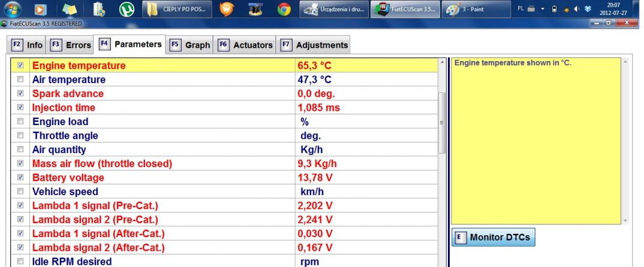Click the parameter list scrollbar thumb
The width and height of the screenshot is (644, 267).
tap(442, 123)
